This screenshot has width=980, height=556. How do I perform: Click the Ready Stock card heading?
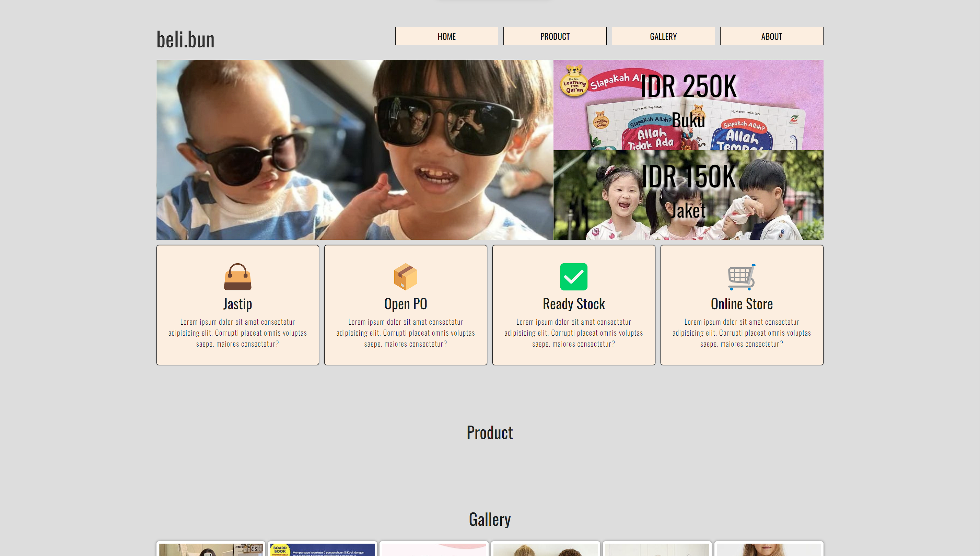573,304
